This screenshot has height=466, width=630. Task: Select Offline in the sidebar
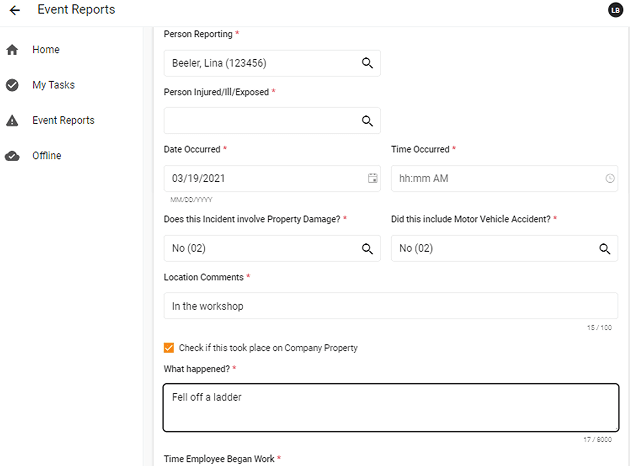tap(46, 156)
